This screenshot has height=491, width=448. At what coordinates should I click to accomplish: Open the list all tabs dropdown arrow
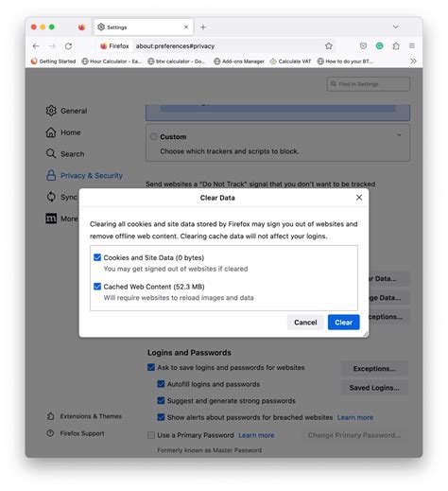click(396, 26)
